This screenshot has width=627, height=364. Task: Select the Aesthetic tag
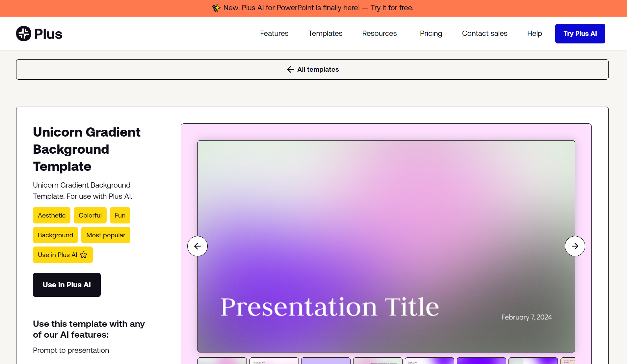point(52,215)
